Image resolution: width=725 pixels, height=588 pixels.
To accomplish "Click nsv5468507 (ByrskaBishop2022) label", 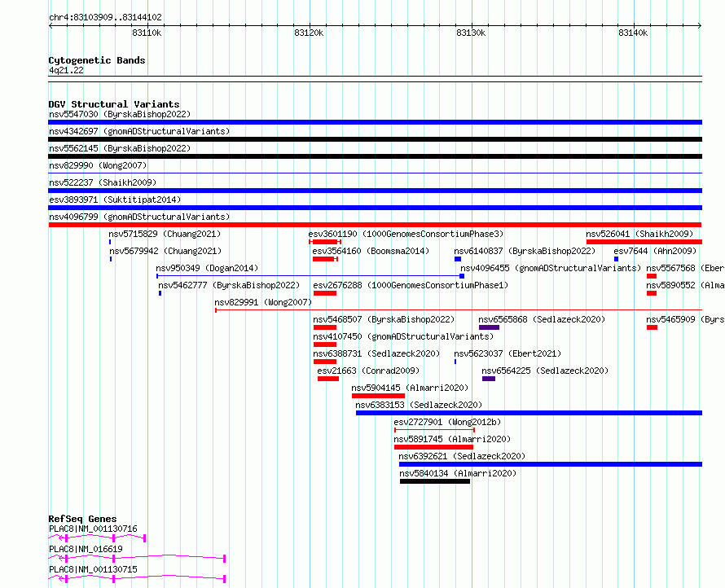I will (384, 319).
